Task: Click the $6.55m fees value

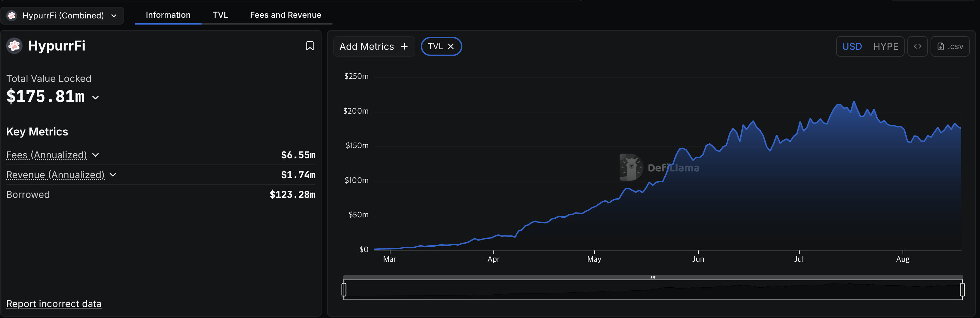Action: (x=298, y=155)
